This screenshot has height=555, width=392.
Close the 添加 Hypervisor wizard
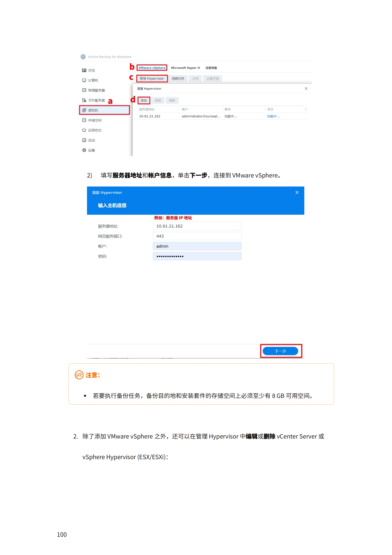coord(297,192)
